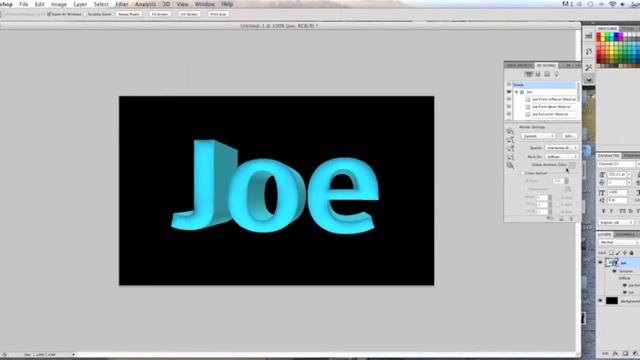Hide the Scene row in 3D panel
Image resolution: width=640 pixels, height=360 pixels.
509,84
